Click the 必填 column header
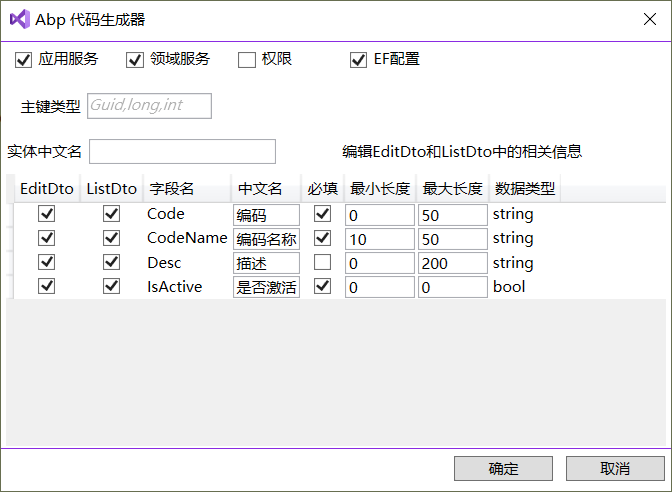The height and width of the screenshot is (492, 672). tap(323, 189)
